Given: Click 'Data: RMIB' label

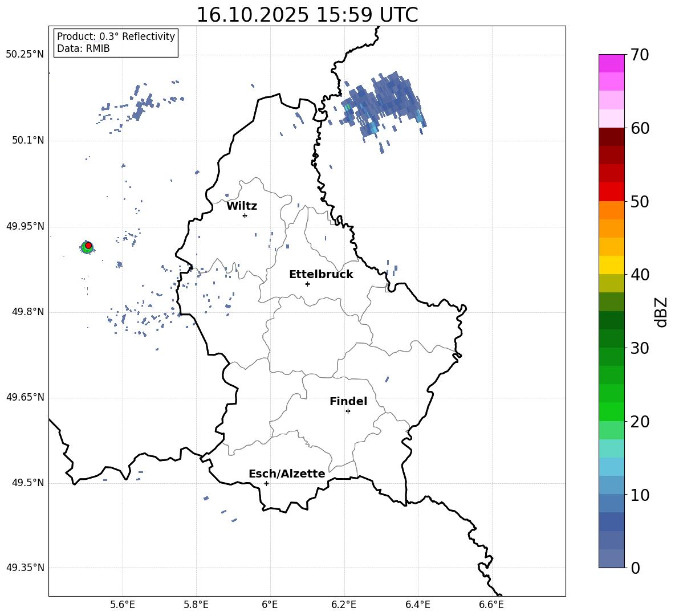Looking at the screenshot, I should tap(83, 48).
